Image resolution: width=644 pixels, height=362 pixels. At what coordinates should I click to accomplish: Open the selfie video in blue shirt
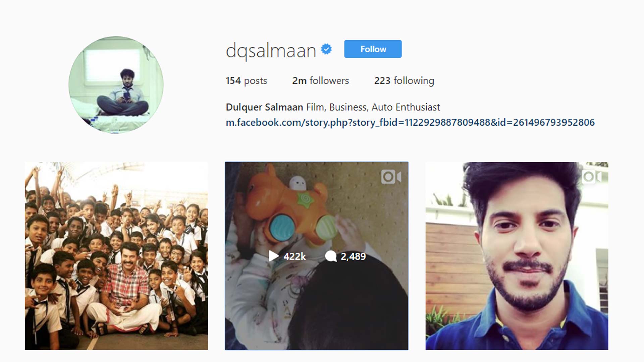click(x=517, y=256)
